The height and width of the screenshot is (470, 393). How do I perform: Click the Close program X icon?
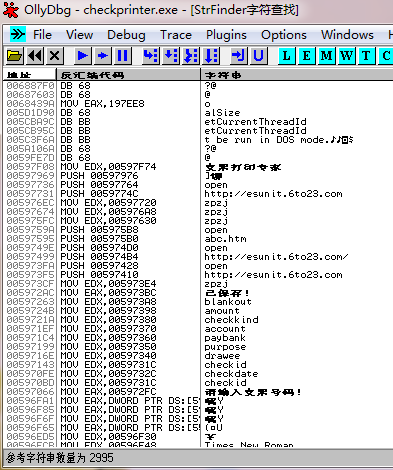pyautogui.click(x=55, y=56)
